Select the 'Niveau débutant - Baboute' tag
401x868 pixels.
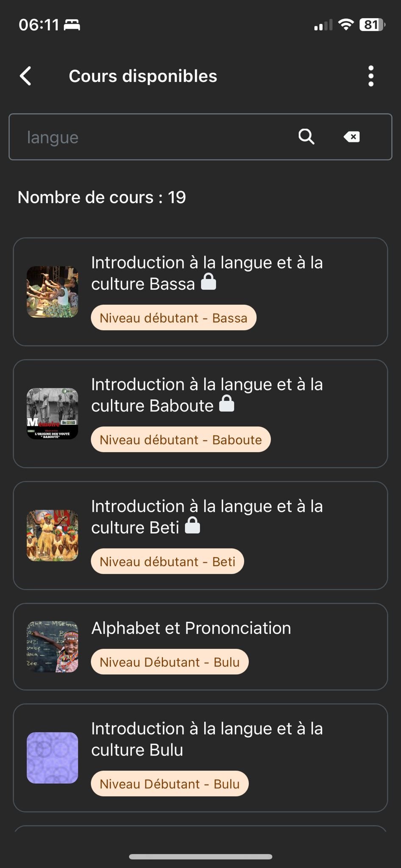point(181,440)
